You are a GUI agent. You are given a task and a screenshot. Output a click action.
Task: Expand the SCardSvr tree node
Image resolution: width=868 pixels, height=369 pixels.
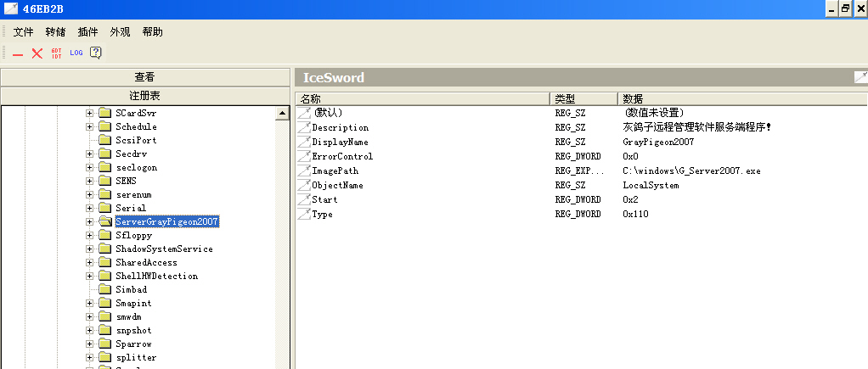tap(89, 114)
